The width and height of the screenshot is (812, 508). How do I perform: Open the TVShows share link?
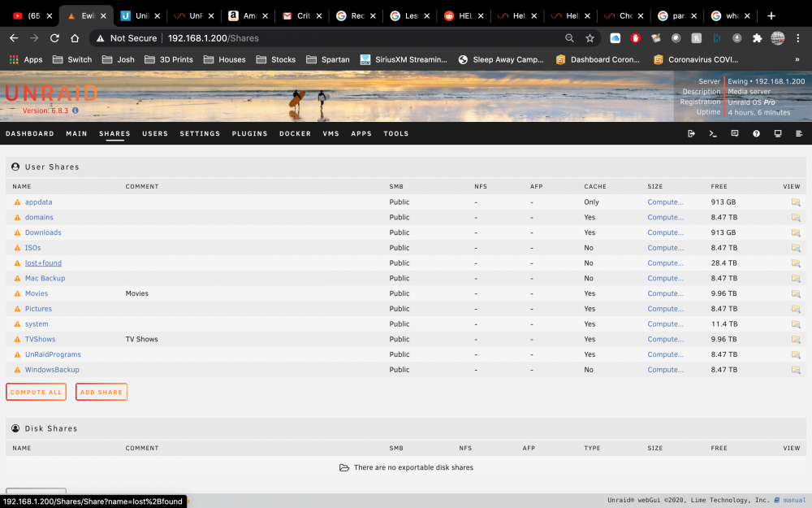[x=40, y=340]
